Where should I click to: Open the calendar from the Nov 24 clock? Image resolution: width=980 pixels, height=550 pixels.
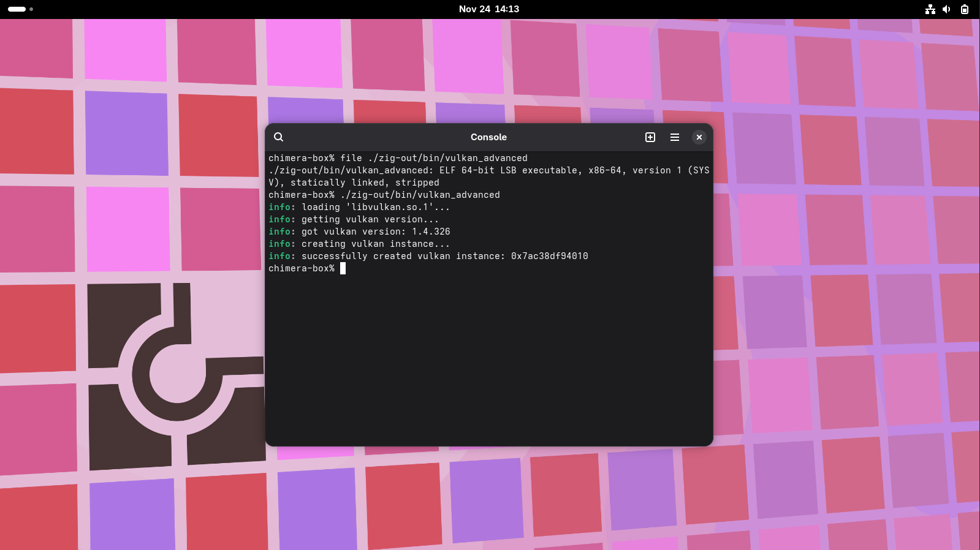click(x=488, y=9)
